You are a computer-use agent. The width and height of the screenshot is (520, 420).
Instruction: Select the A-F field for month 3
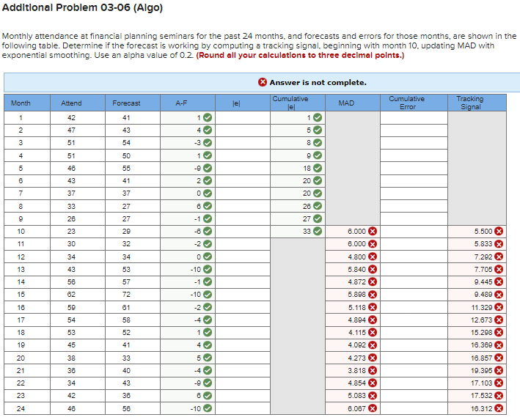pyautogui.click(x=188, y=143)
